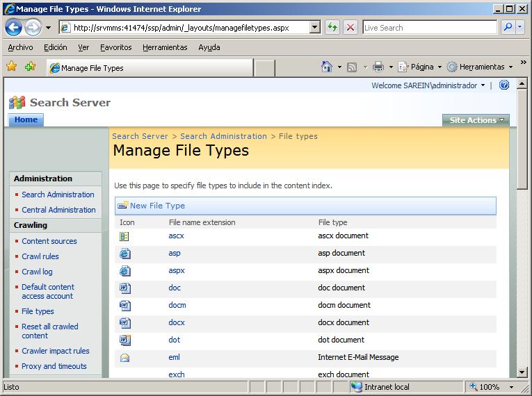Click the eml envelope icon
The image size is (532, 396).
click(125, 358)
